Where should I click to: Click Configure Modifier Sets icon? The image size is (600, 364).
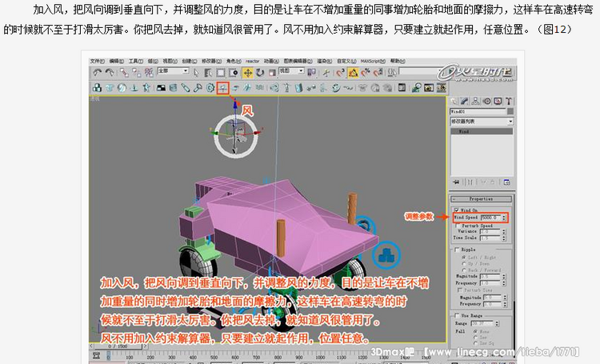click(x=506, y=182)
